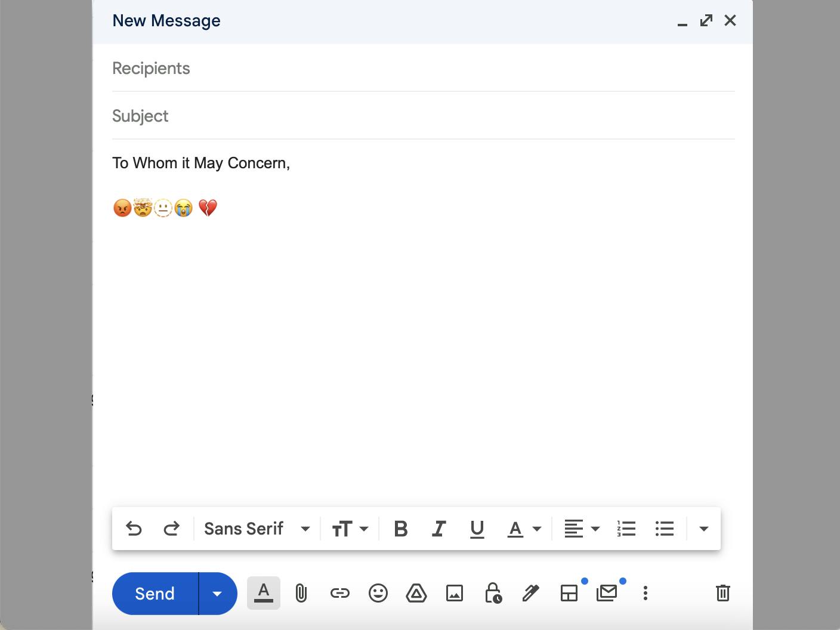Toggle bold formatting
The image size is (840, 630).
coord(401,529)
